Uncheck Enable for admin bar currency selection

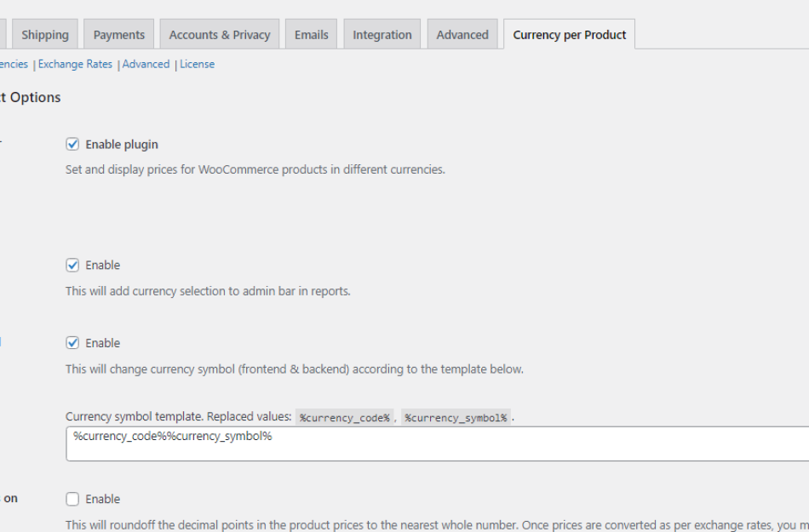coord(73,265)
